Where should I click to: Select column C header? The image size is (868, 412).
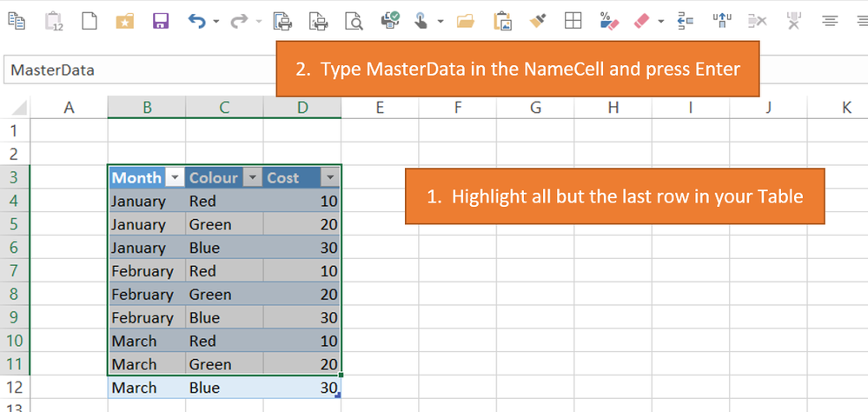click(224, 108)
